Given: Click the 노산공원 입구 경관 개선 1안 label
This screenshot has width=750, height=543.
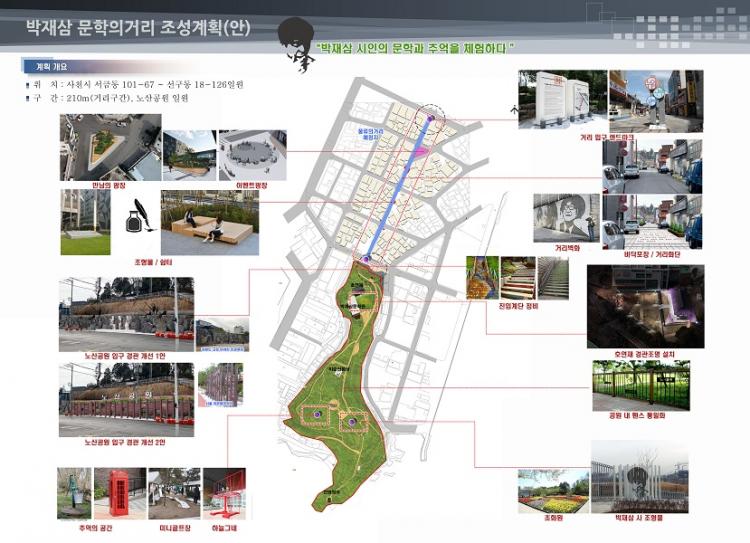Looking at the screenshot, I should coord(128,355).
